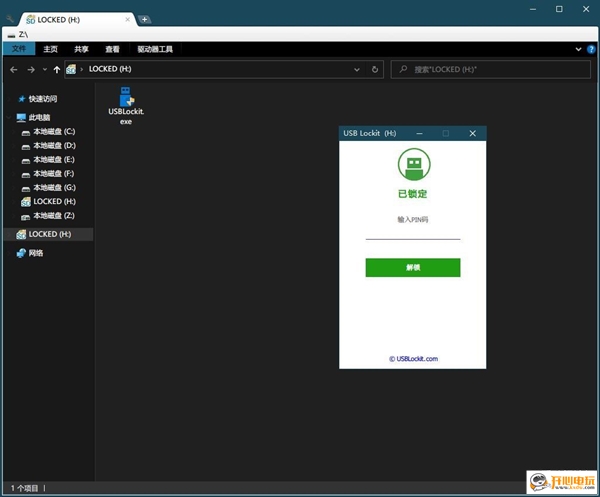Image resolution: width=600 pixels, height=497 pixels.
Task: Click the 网络 network icon
Action: click(x=21, y=253)
